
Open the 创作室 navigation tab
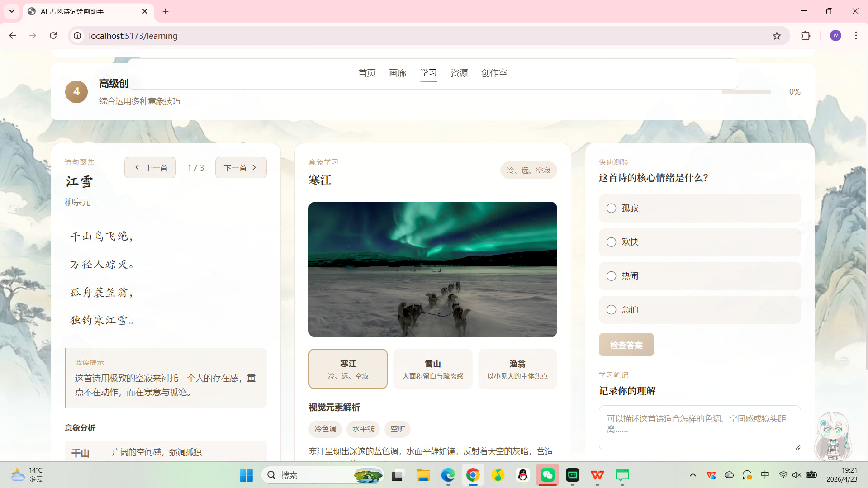tap(494, 73)
